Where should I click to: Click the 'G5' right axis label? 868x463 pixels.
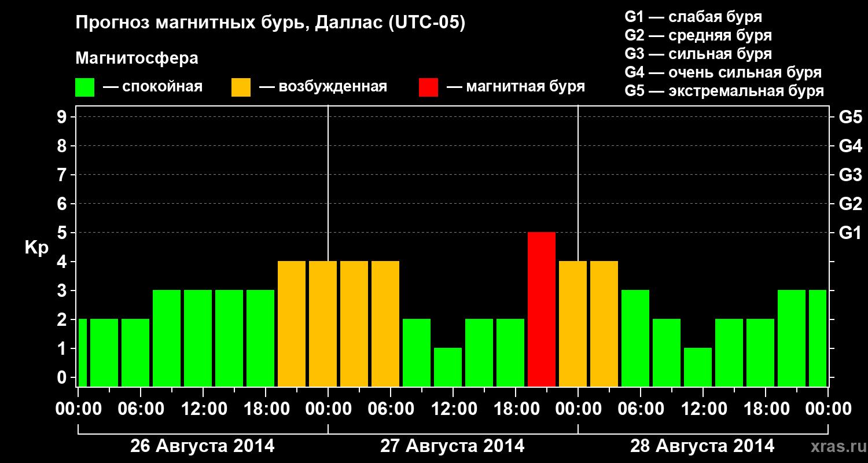pos(850,117)
